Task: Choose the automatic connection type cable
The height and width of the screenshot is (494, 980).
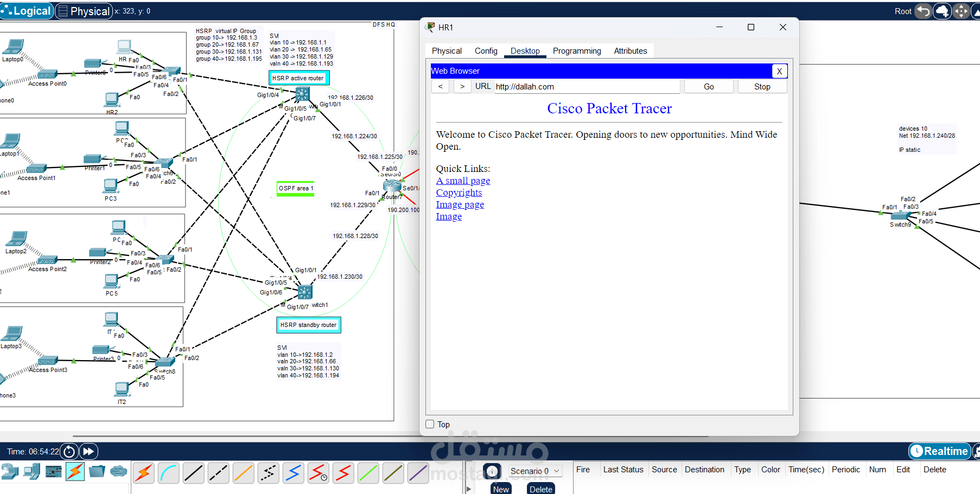Action: click(x=144, y=473)
